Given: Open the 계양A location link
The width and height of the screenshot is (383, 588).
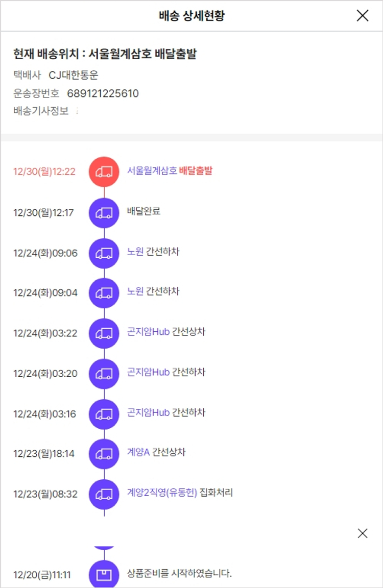Looking at the screenshot, I should click(138, 452).
